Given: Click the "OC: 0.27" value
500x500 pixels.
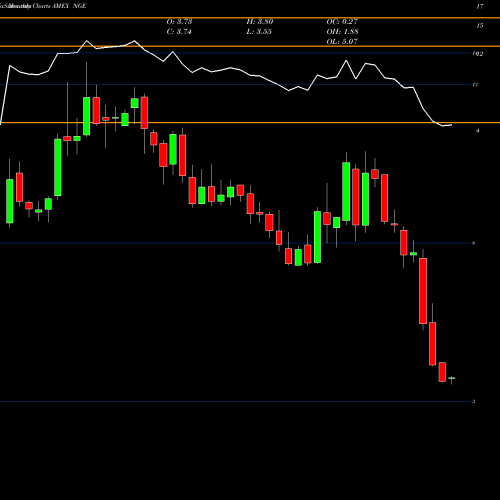Looking at the screenshot, I should point(342,22).
